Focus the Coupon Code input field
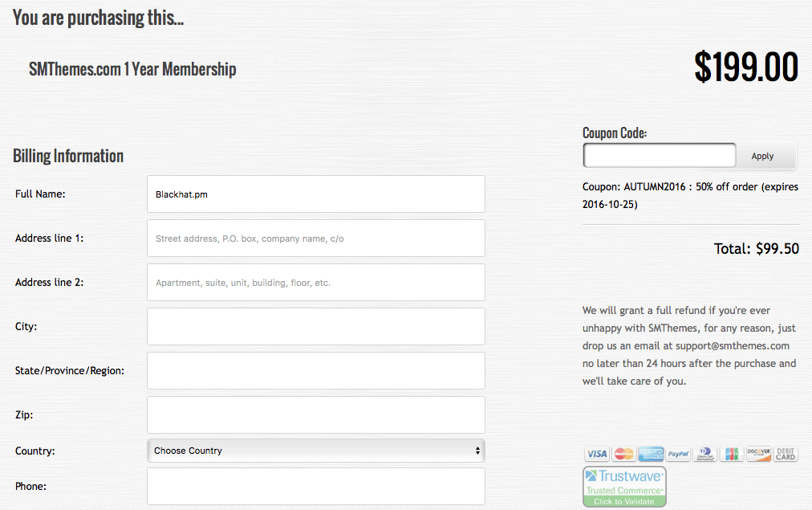The height and width of the screenshot is (510, 812). pyautogui.click(x=660, y=156)
